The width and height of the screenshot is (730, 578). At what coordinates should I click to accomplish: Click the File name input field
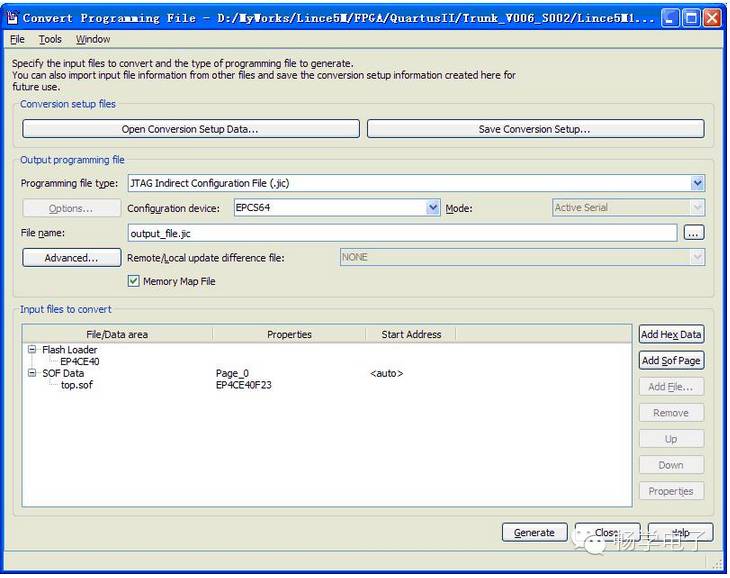click(402, 233)
